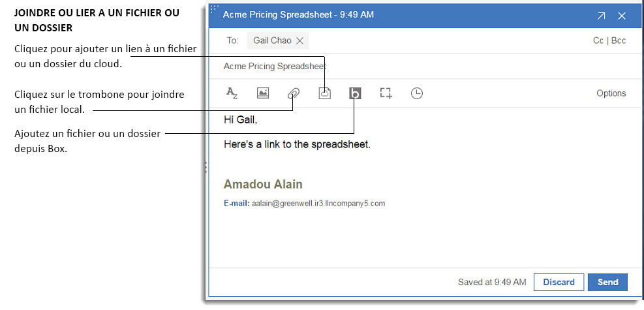Add a cloud file link
644x310 pixels.
coord(324,93)
